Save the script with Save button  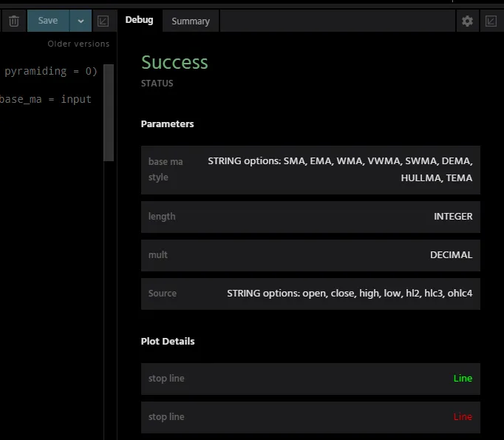tap(48, 21)
